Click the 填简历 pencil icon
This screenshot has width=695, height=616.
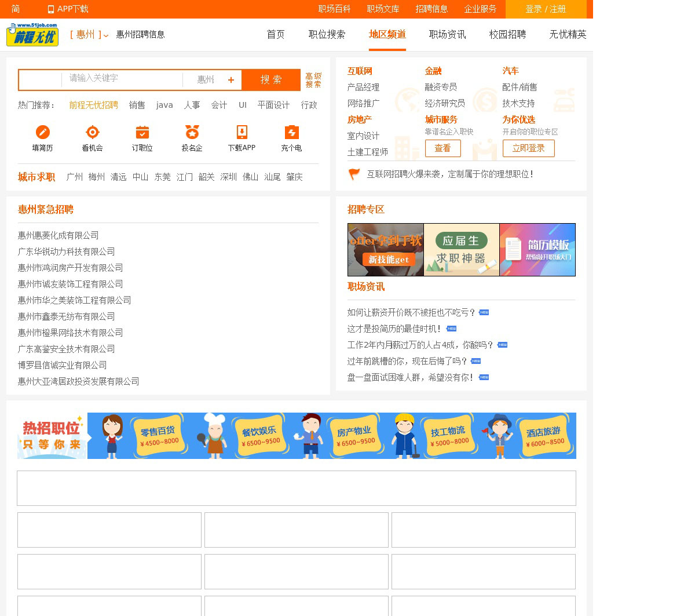pos(42,132)
